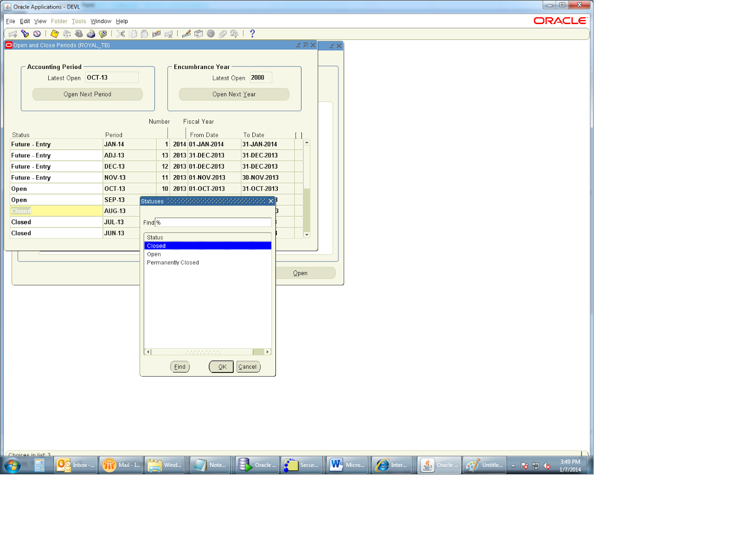Open the Tools menu
Image resolution: width=756 pixels, height=542 pixels.
[79, 21]
